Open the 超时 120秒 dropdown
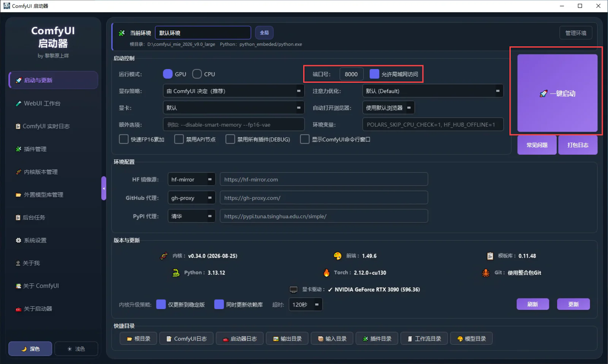608x364 pixels. point(306,304)
